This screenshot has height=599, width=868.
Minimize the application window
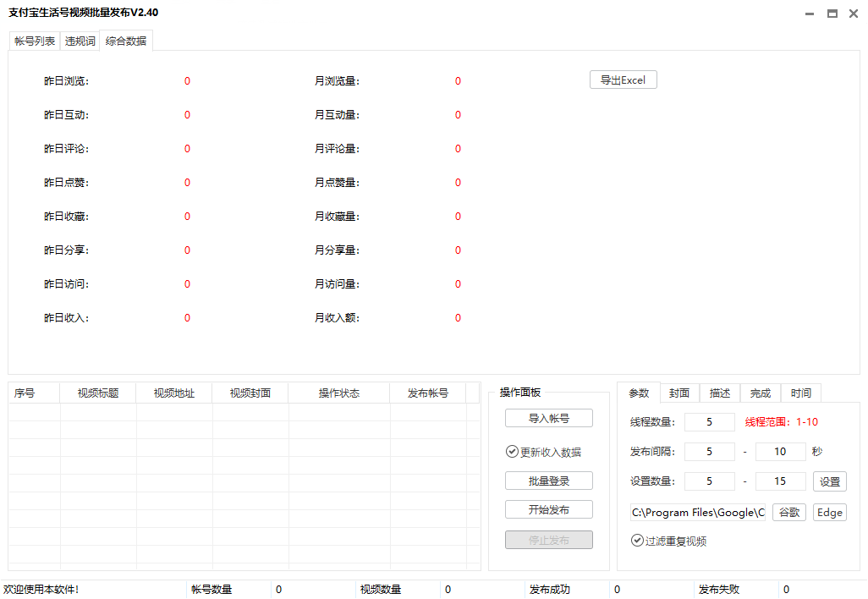pos(810,14)
